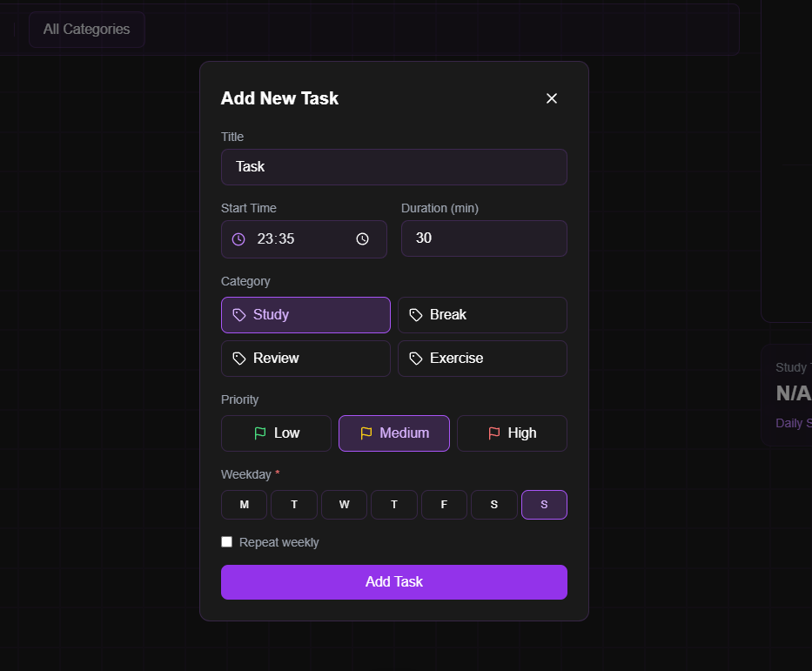
Task: Close the Add New Task dialog
Action: [x=552, y=98]
